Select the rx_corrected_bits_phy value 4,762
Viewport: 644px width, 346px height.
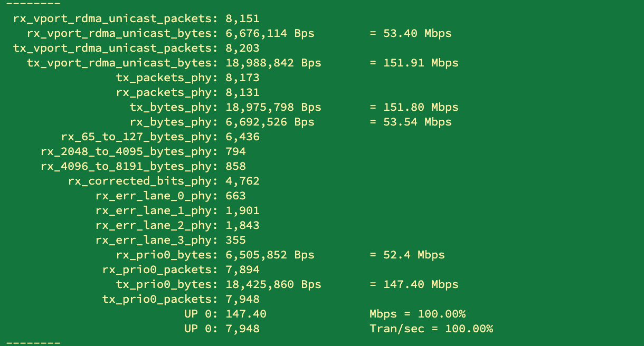(242, 181)
